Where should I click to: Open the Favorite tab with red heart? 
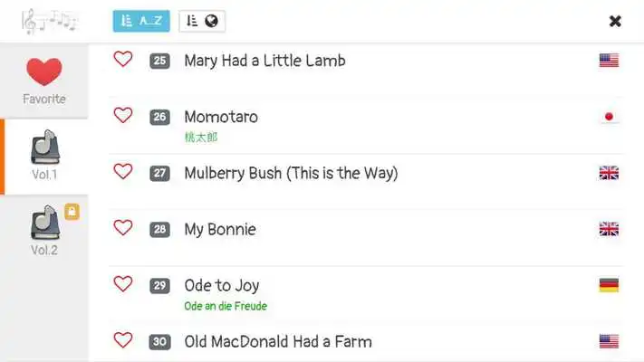[44, 81]
